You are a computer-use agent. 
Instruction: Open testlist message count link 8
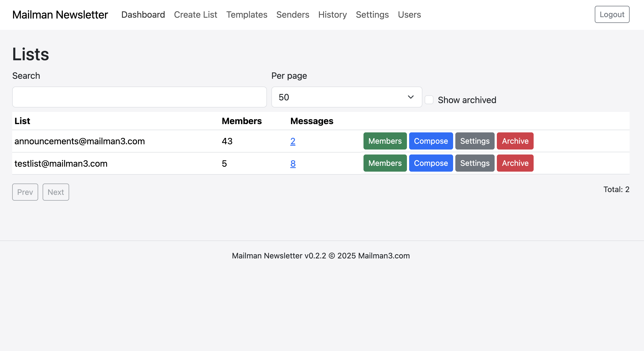point(293,164)
